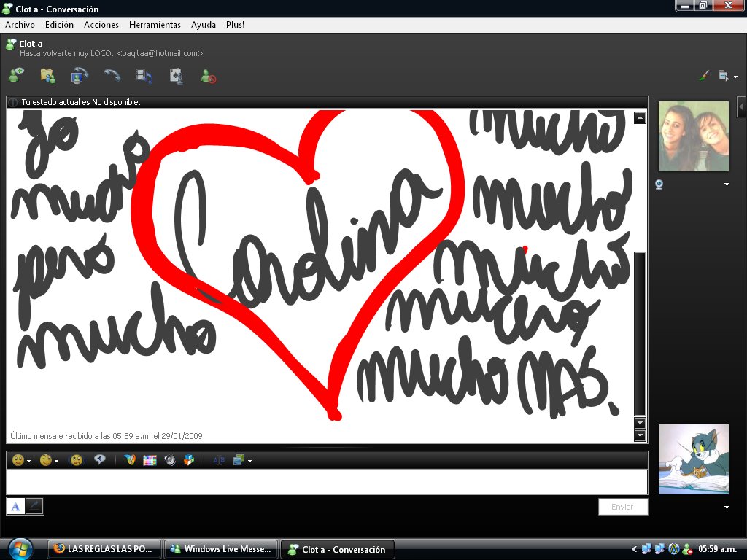Viewport: 747px width, 560px height.
Task: Open dropdown under contact's display picture
Action: click(x=727, y=184)
